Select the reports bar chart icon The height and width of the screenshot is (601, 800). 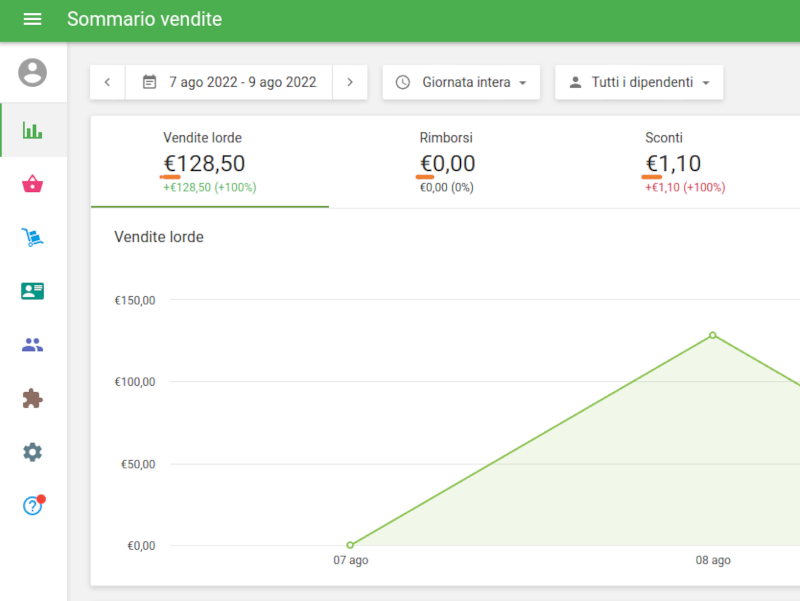tap(33, 130)
